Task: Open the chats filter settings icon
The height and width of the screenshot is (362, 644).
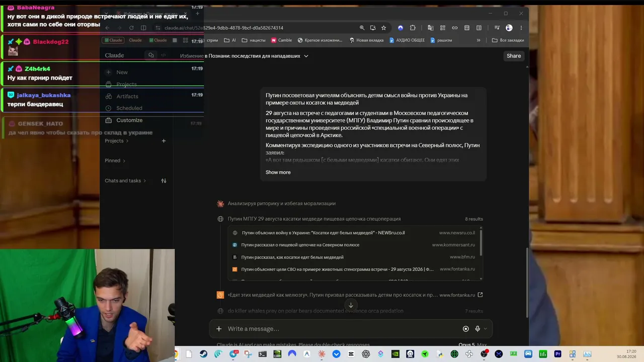Action: (x=164, y=181)
